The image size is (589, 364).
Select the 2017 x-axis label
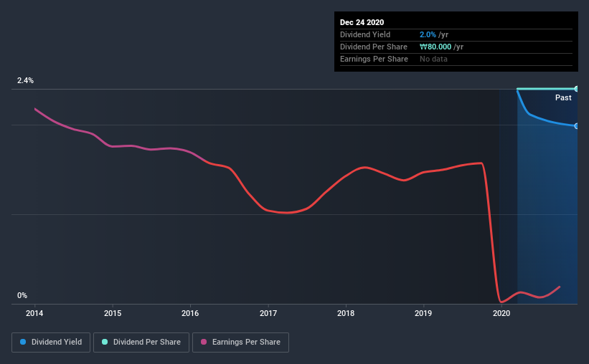click(268, 313)
